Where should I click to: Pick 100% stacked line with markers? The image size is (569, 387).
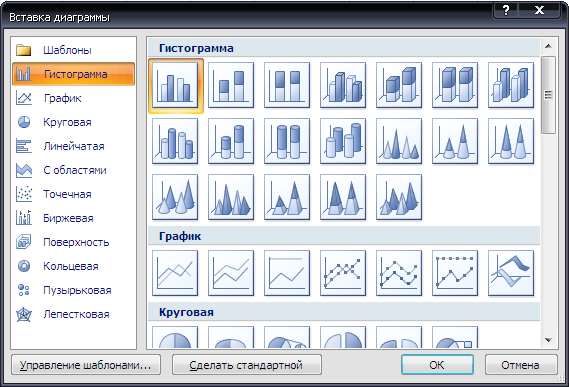(455, 273)
